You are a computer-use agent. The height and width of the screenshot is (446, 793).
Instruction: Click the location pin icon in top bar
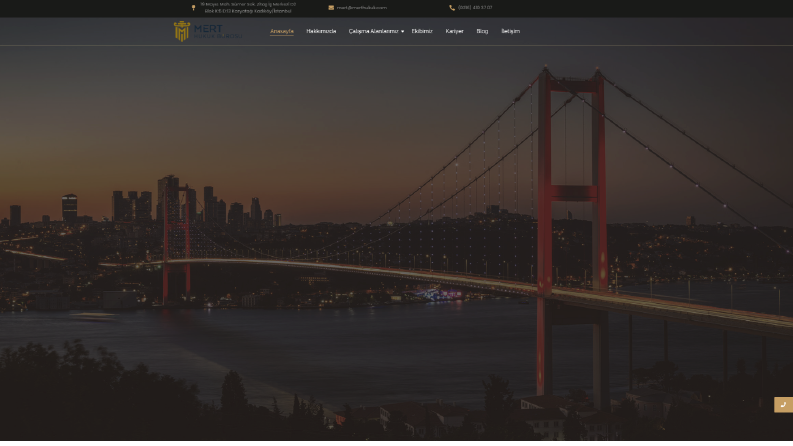pos(193,8)
